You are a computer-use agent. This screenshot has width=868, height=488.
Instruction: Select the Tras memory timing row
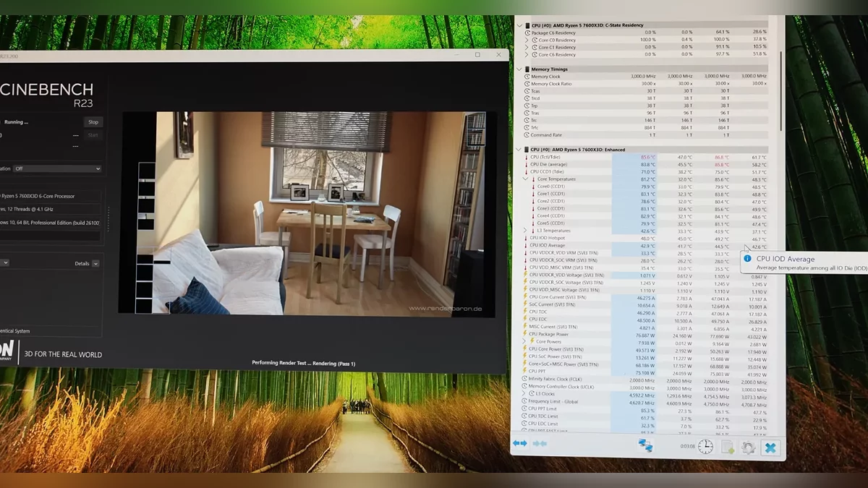tap(645, 114)
